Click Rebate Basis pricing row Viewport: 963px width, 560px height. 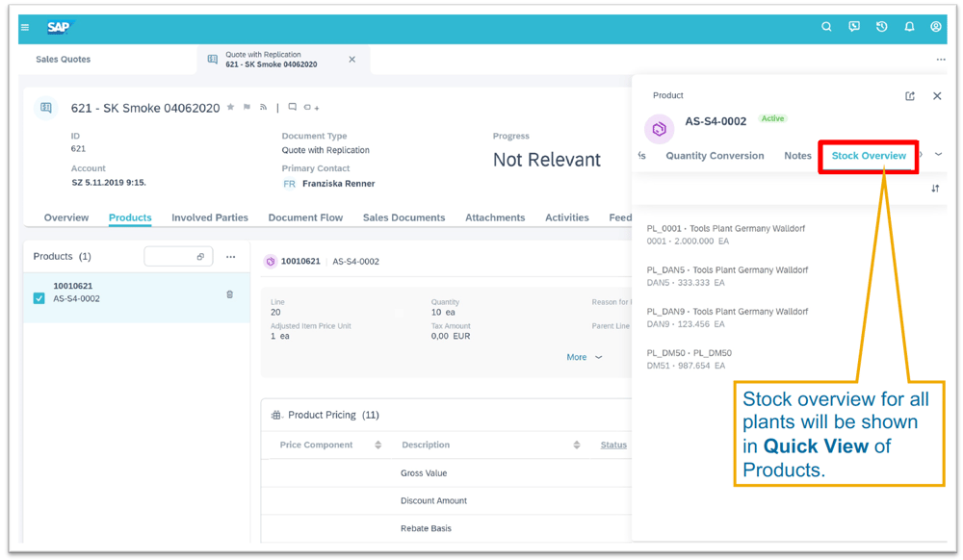click(446, 528)
